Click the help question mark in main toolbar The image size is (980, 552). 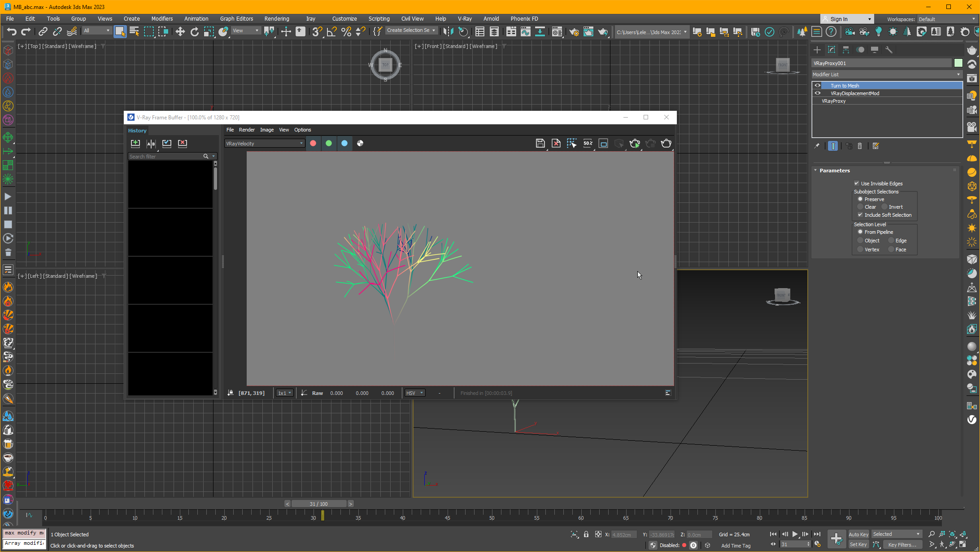831,31
